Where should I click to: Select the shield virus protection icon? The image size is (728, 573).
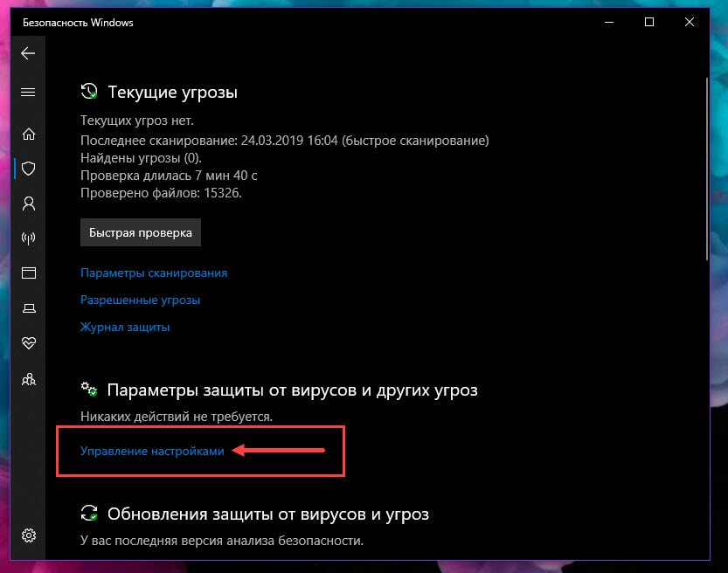coord(28,169)
